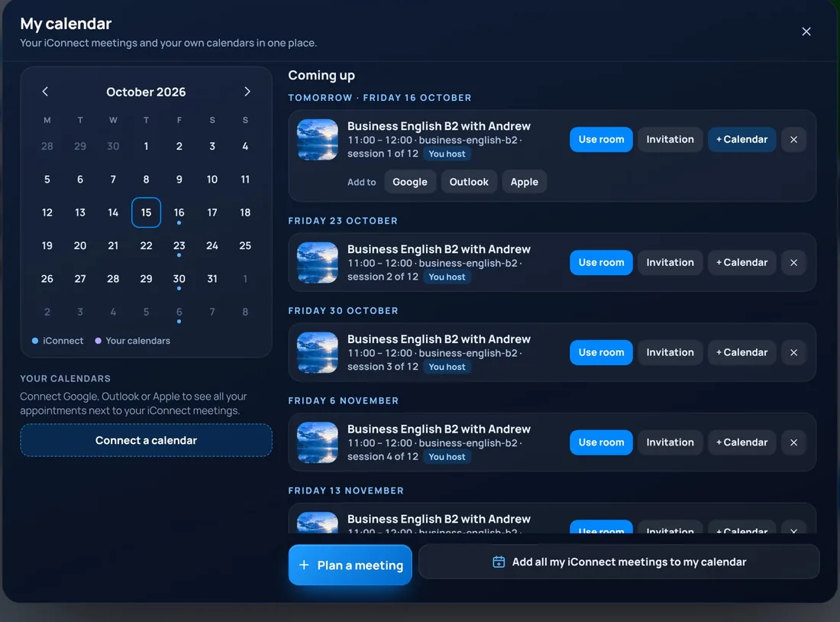Add session 1 to Outlook calendar

click(469, 182)
